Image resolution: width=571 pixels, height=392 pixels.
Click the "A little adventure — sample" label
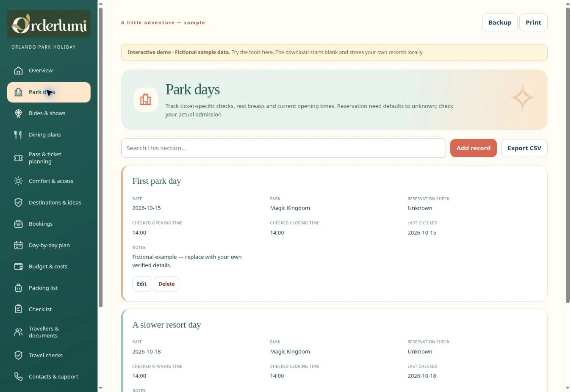click(163, 22)
